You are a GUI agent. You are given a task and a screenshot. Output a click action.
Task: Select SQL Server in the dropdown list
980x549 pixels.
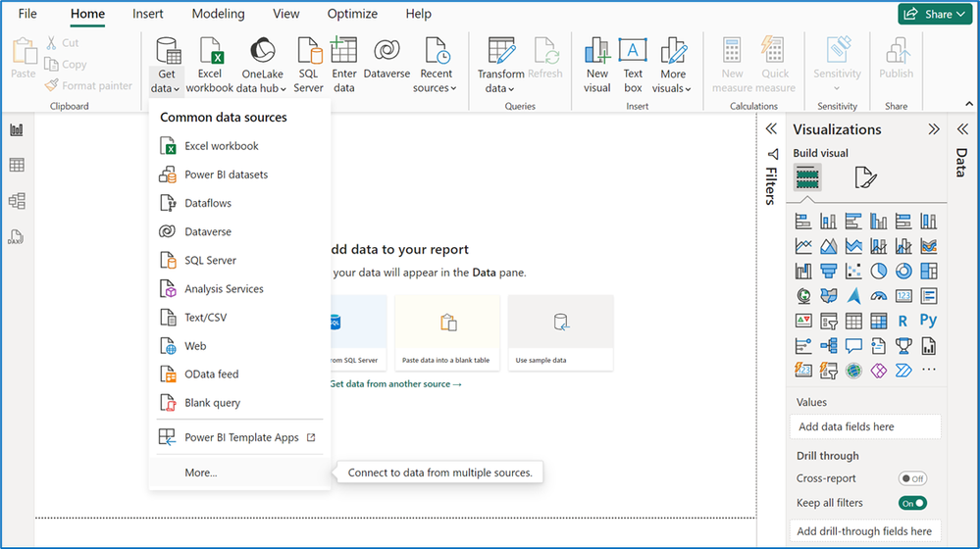(x=239, y=261)
